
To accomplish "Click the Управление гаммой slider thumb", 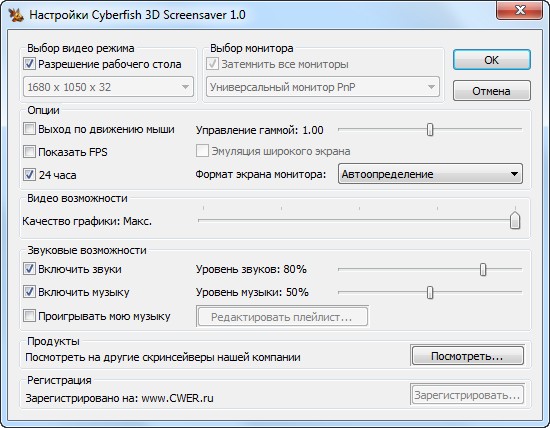I will point(430,129).
